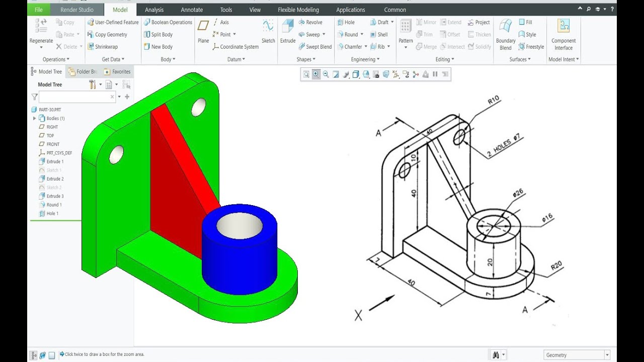This screenshot has height=362, width=644.
Task: Click the Model Tree search field
Action: (x=77, y=97)
